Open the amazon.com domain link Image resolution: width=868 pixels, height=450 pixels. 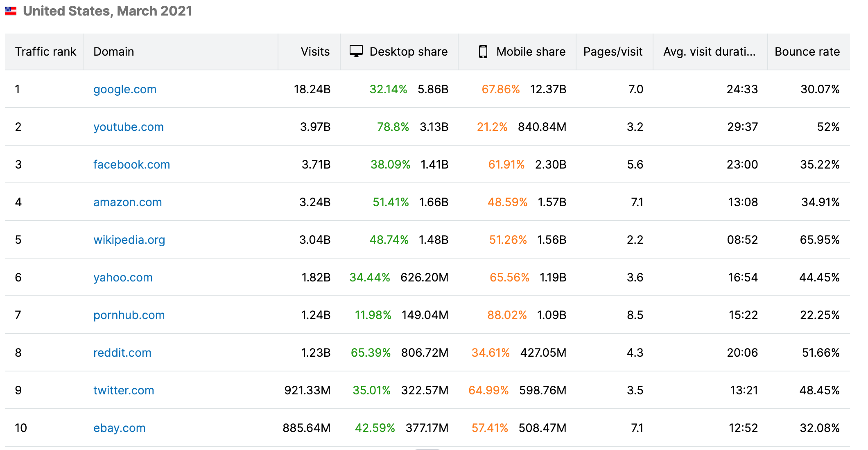click(x=128, y=202)
